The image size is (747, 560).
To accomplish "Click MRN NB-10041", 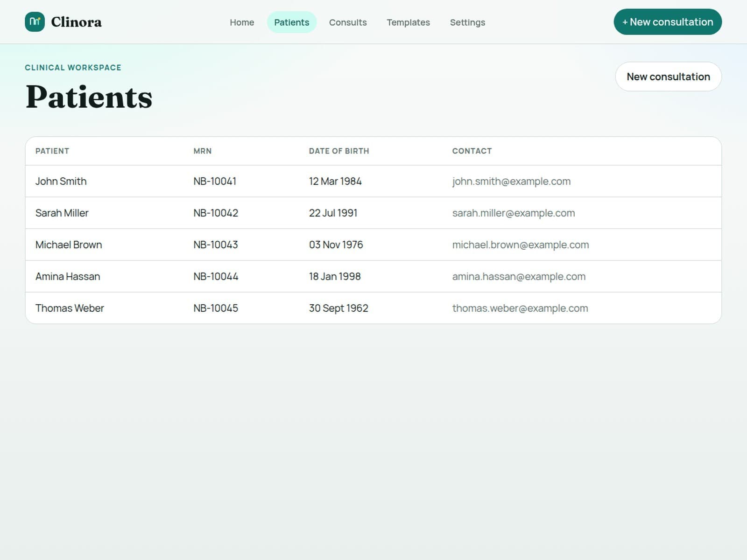I will click(215, 181).
